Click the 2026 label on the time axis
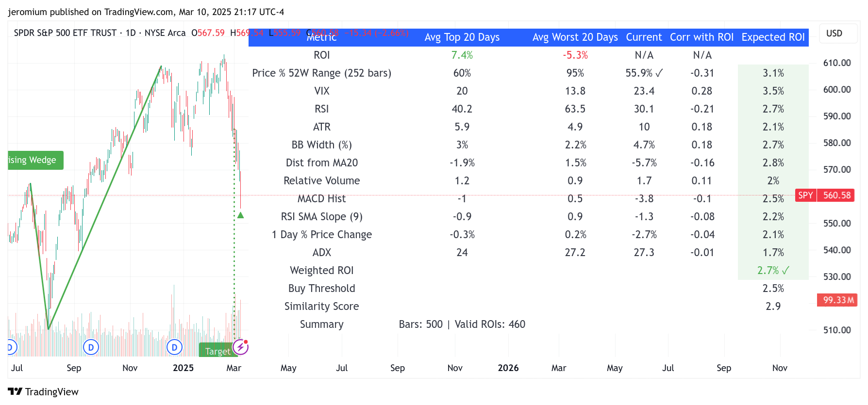 point(508,368)
